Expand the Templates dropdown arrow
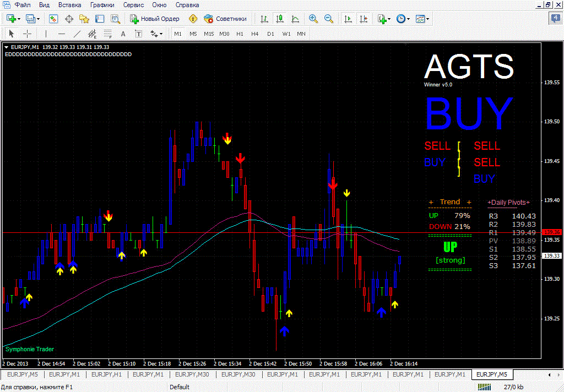Image resolution: width=564 pixels, height=392 pixels. [x=427, y=19]
